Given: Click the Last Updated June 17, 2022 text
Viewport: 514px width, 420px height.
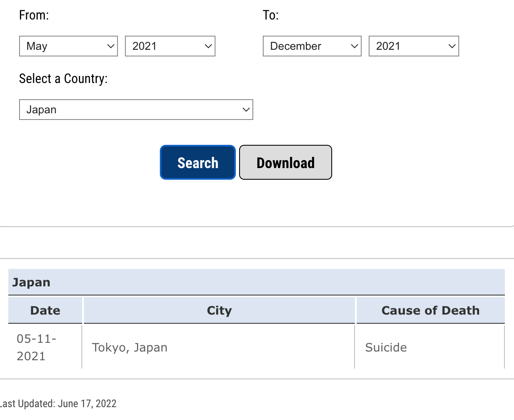Looking at the screenshot, I should pyautogui.click(x=58, y=403).
